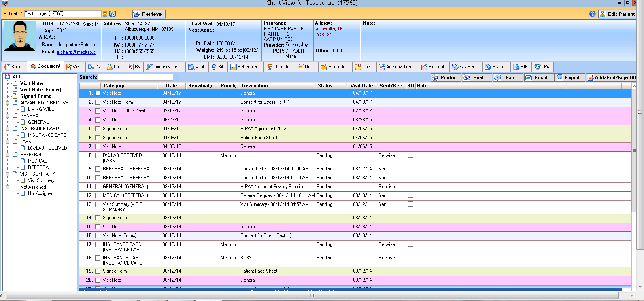Open the help question mark icon
The width and height of the screenshot is (644, 301).
592,14
